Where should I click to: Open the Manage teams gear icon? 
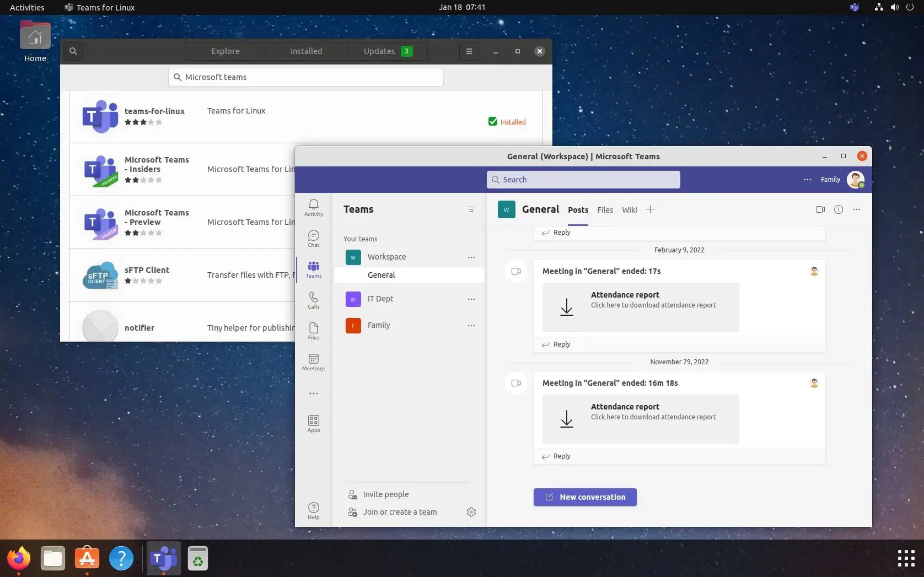pos(471,512)
